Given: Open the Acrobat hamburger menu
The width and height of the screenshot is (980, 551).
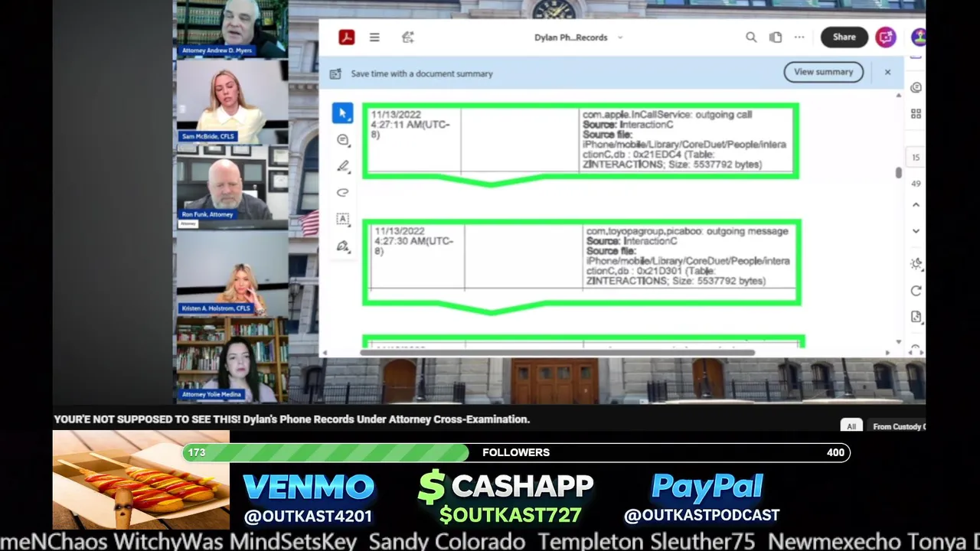Looking at the screenshot, I should (x=374, y=37).
